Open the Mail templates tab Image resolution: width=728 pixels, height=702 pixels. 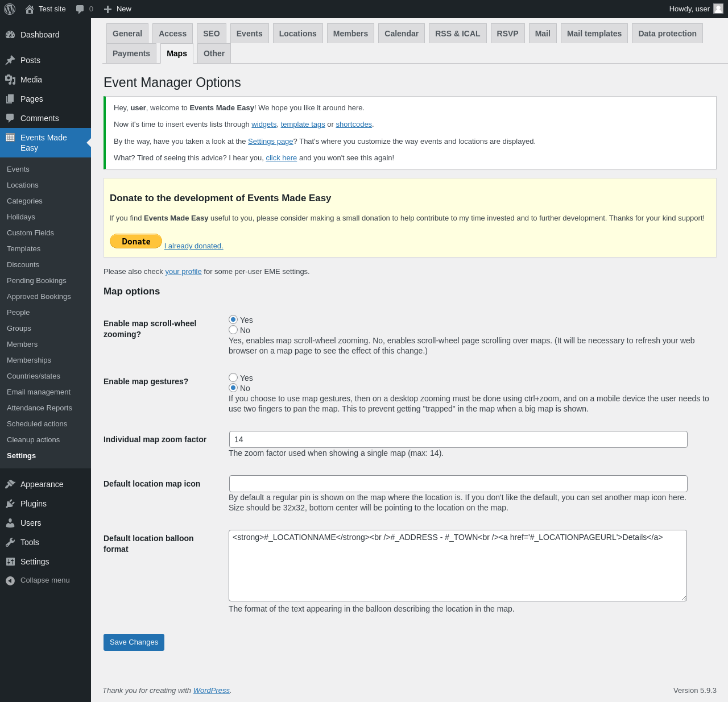[594, 34]
